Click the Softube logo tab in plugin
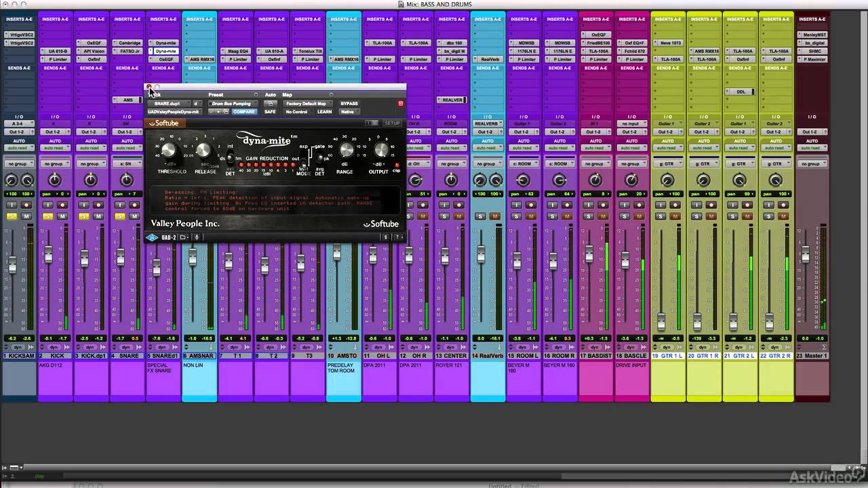This screenshot has width=868, height=488. tap(165, 123)
